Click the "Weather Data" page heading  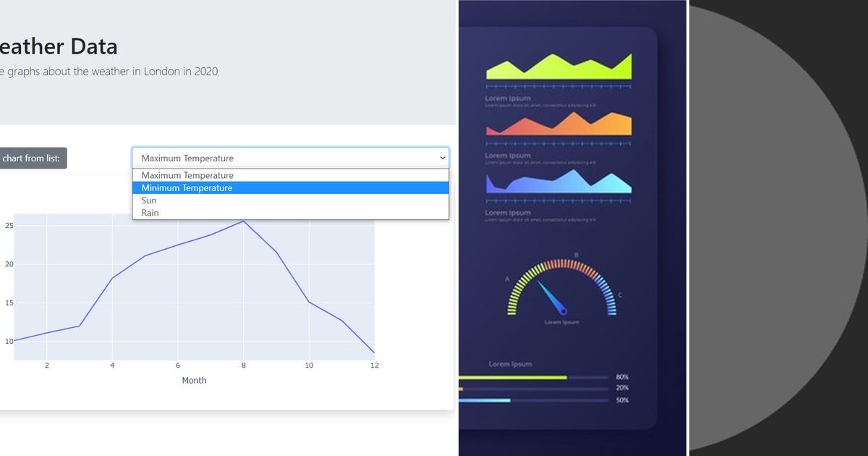click(58, 46)
